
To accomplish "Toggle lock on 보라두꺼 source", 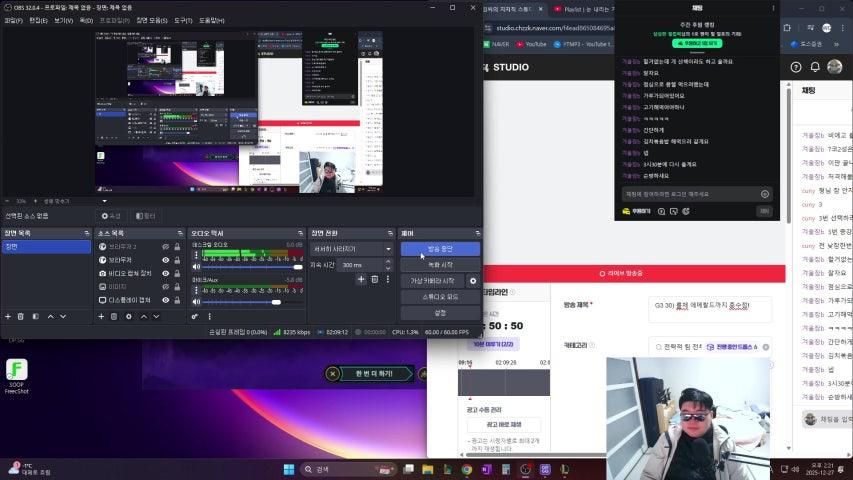I will 178,260.
